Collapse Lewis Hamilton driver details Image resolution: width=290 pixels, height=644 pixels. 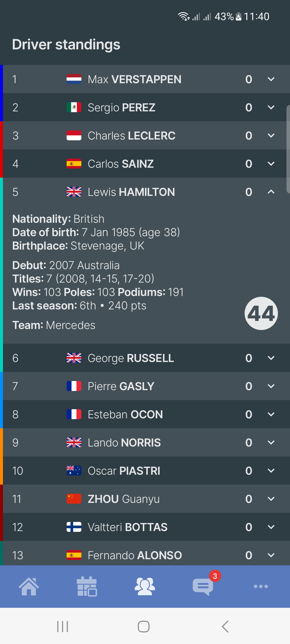271,192
